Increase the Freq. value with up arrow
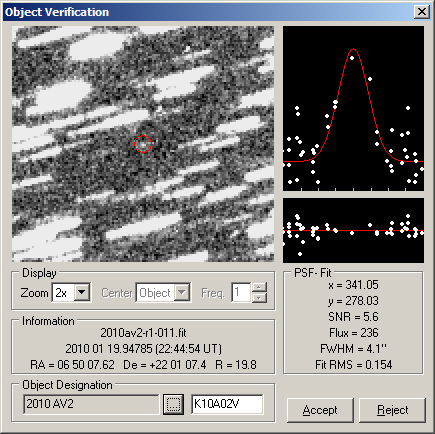The width and height of the screenshot is (435, 434). coord(259,288)
